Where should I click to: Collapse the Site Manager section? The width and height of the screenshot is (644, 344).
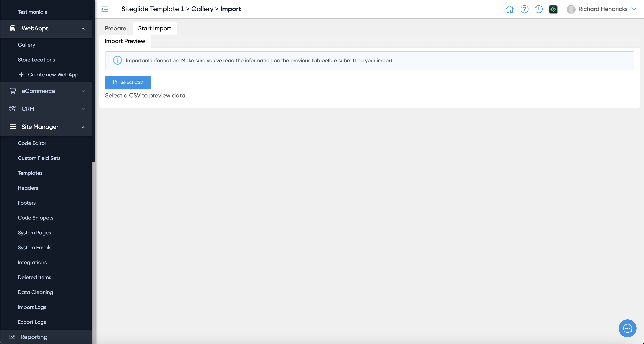pos(83,127)
